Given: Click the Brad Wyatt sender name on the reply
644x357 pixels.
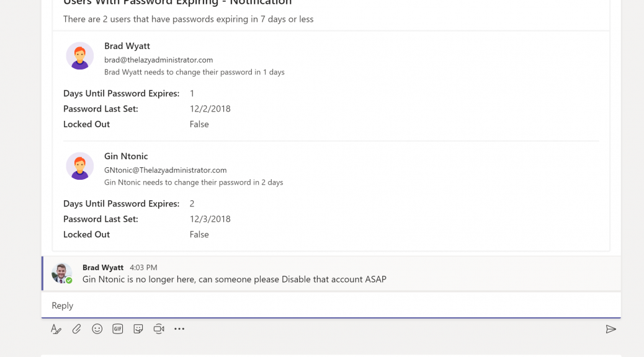Looking at the screenshot, I should tap(102, 268).
